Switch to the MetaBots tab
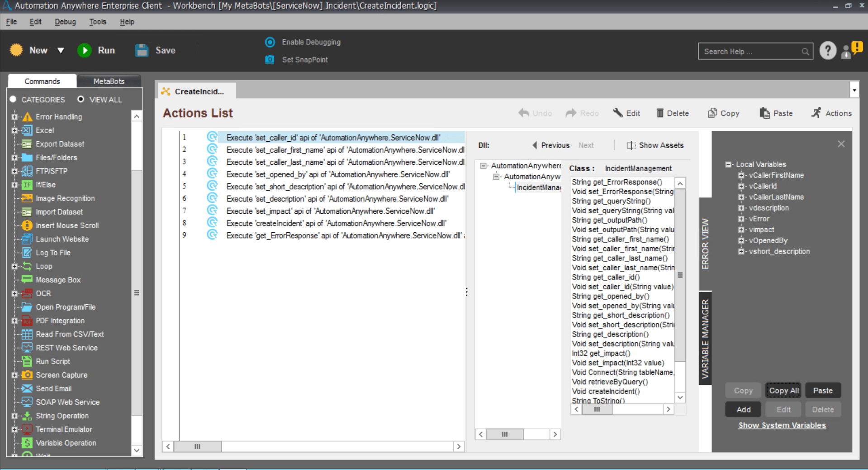868x470 pixels. [x=109, y=81]
